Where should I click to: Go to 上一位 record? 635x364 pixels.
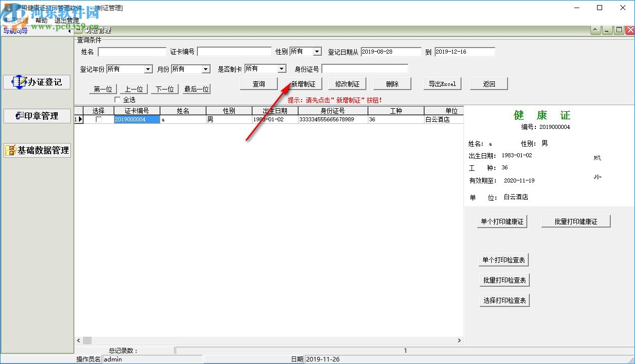(134, 89)
